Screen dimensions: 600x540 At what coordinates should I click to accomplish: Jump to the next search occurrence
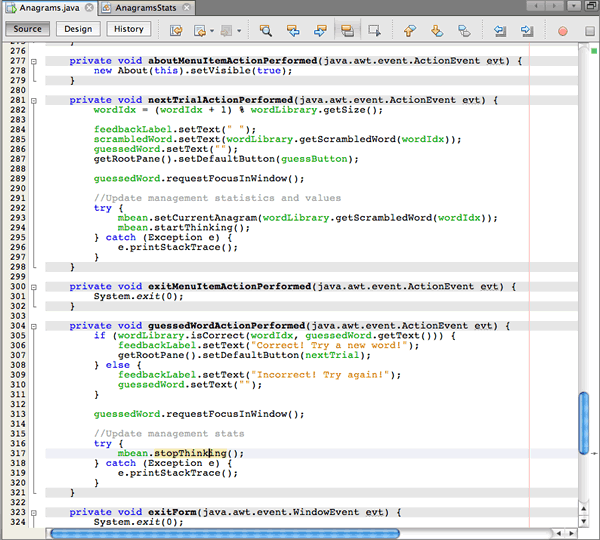320,30
